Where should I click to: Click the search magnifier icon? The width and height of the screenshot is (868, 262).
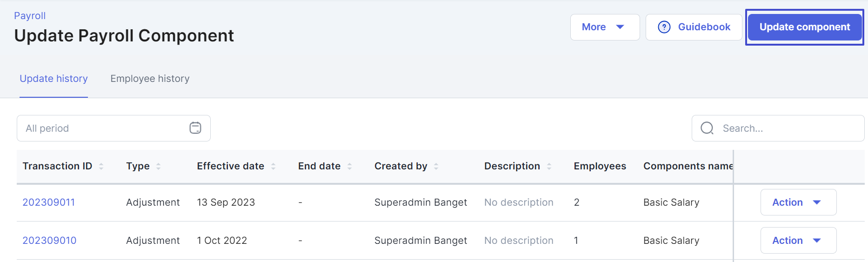tap(707, 128)
